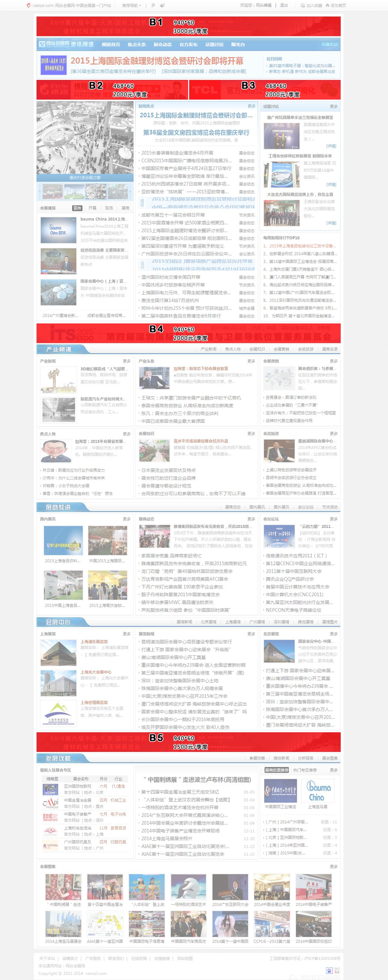This screenshot has height=980, width=388.
Task: Open headline 2015上海国际金融理财博览会暨研讨会即将开幕
Action: pyautogui.click(x=157, y=61)
